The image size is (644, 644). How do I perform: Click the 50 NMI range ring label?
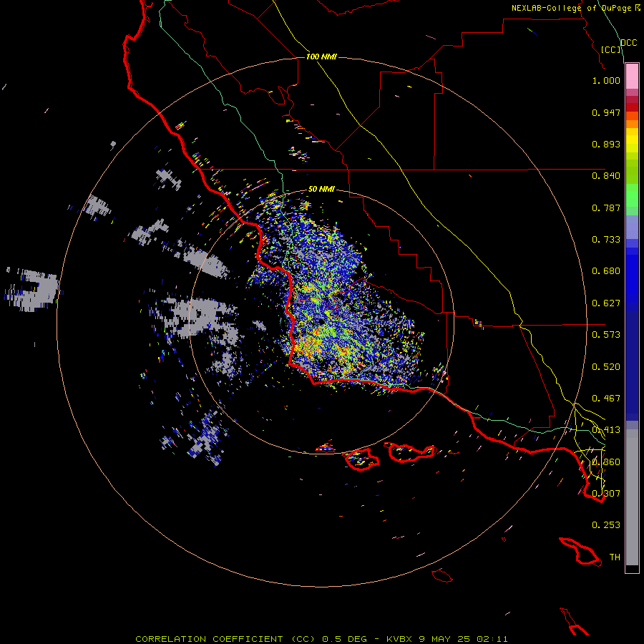click(x=321, y=189)
